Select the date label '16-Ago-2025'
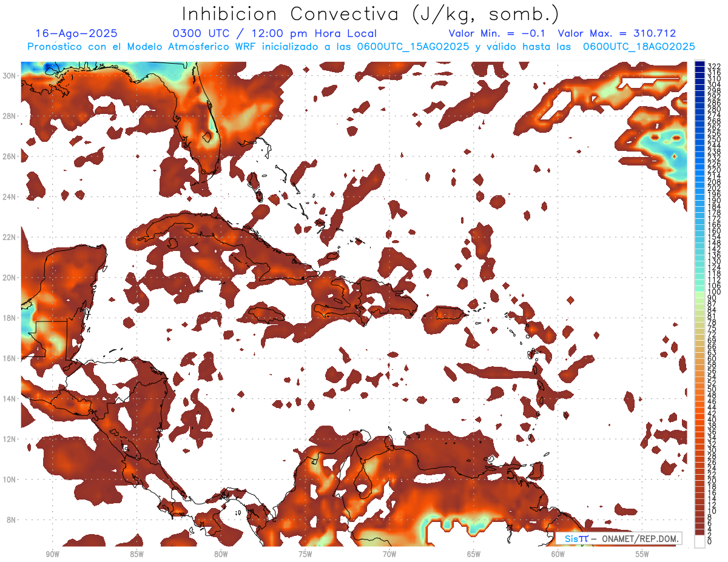Screen dimensions: 728x562 pyautogui.click(x=76, y=34)
